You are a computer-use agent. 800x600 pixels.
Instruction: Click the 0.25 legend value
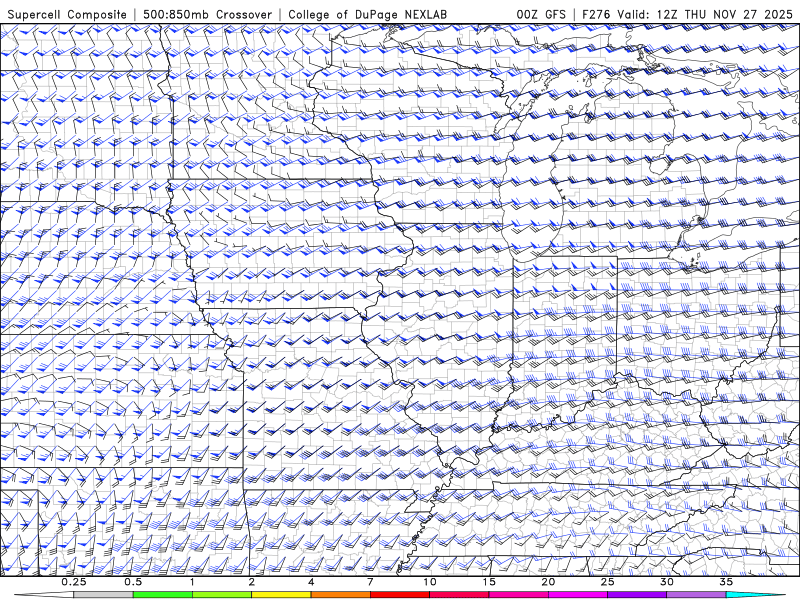(x=74, y=582)
